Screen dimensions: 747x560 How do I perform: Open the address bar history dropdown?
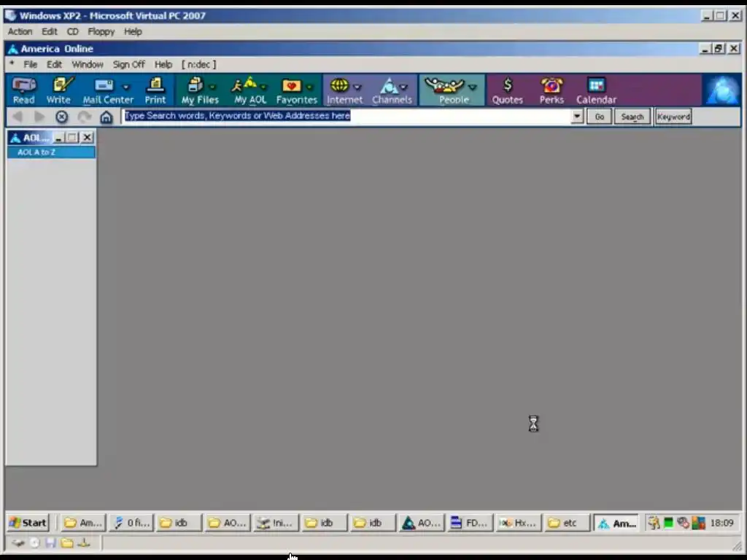tap(577, 116)
